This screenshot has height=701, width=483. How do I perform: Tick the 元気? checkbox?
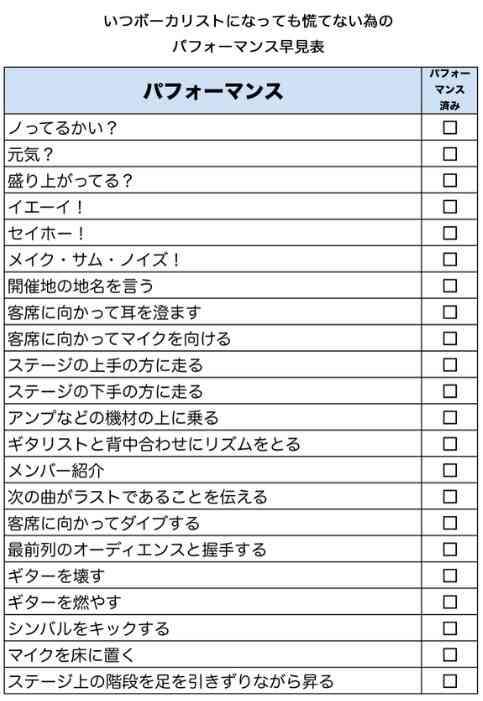449,154
